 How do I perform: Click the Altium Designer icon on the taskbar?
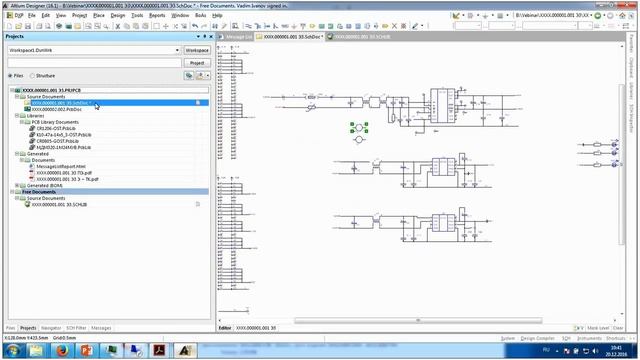click(185, 350)
